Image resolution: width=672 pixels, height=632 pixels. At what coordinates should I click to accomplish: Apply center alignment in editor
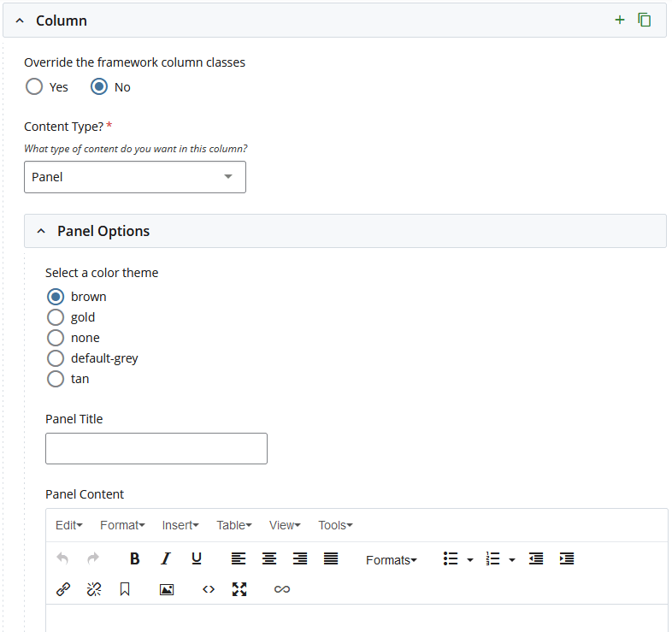tap(269, 559)
